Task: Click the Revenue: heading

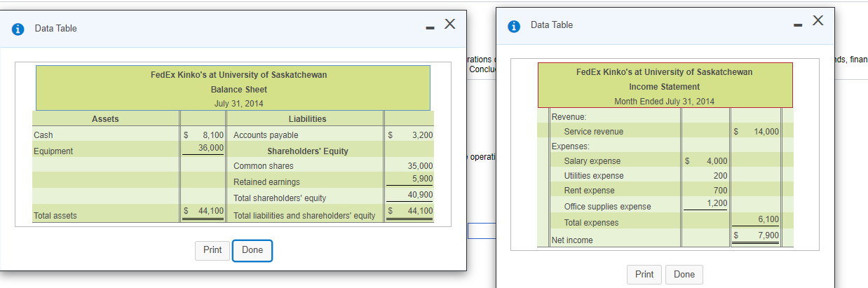Action: pyautogui.click(x=569, y=116)
